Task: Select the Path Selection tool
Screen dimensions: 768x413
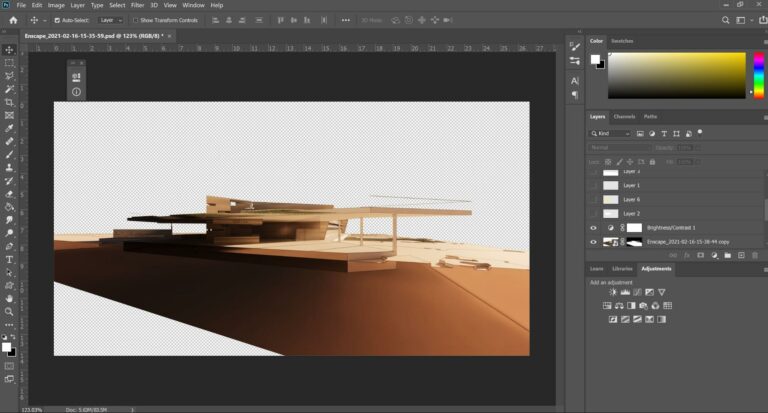Action: pyautogui.click(x=9, y=272)
